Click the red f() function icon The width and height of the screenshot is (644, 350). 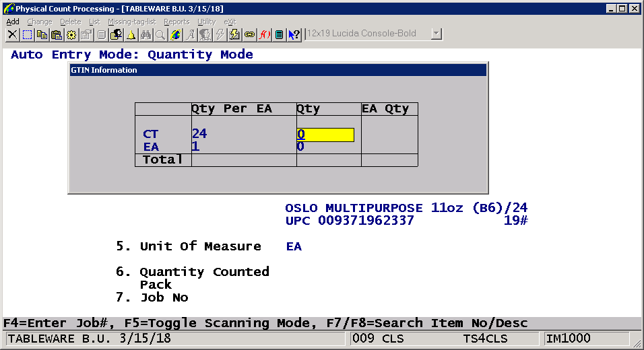click(264, 35)
